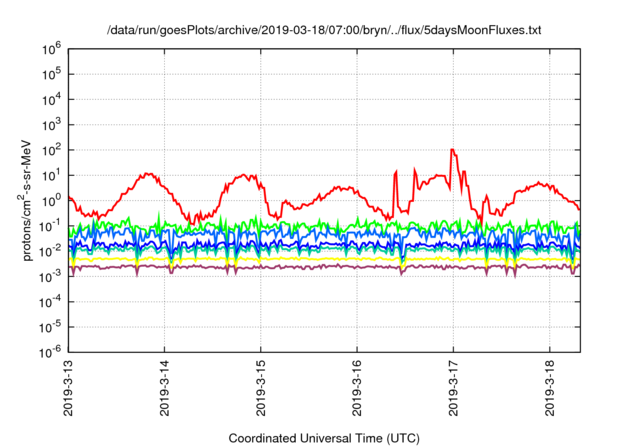The image size is (640, 448).
Task: Click the 10^-4 y-axis tick label
Action: (x=50, y=302)
